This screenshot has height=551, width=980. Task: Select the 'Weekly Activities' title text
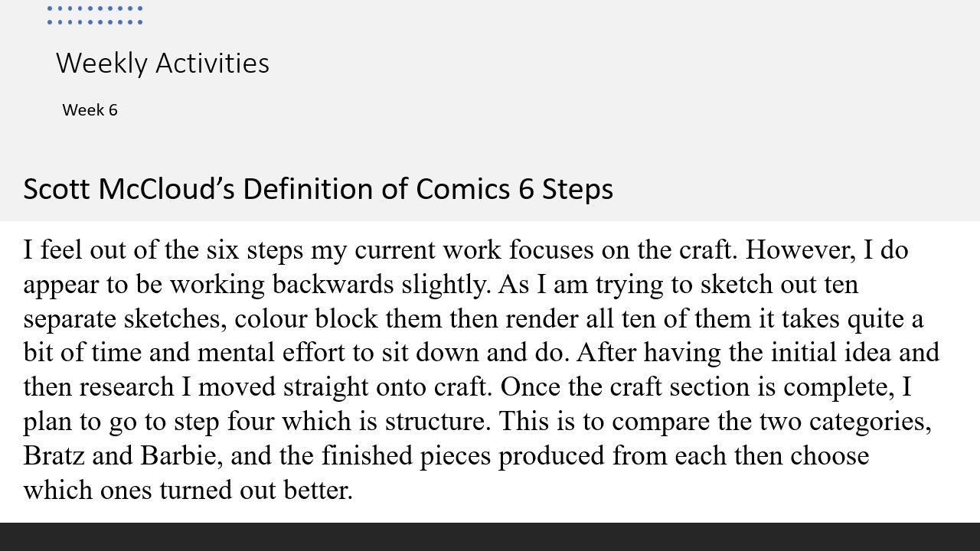(162, 63)
